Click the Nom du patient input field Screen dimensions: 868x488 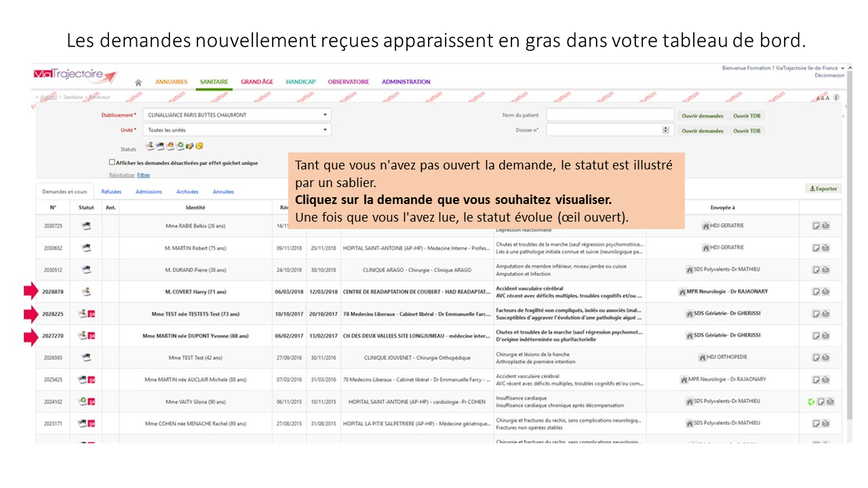click(610, 115)
